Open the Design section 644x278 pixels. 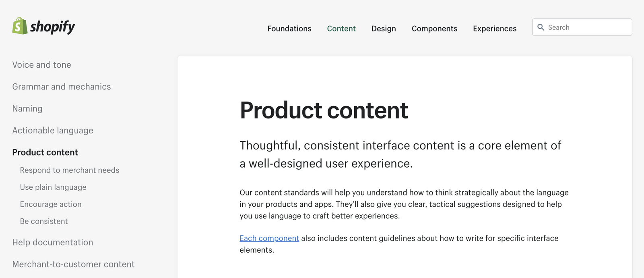(384, 29)
